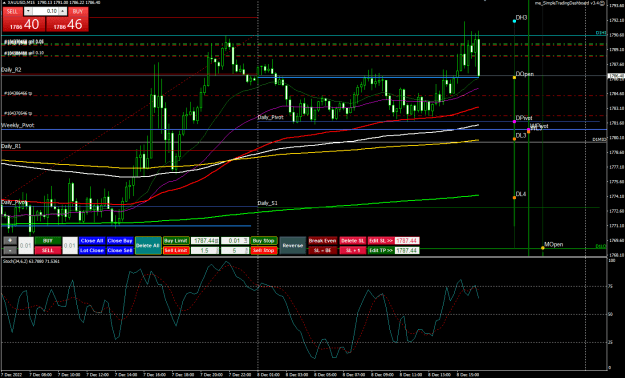This screenshot has height=378, width=625.
Task: Click the SL + 1 button
Action: tap(352, 250)
